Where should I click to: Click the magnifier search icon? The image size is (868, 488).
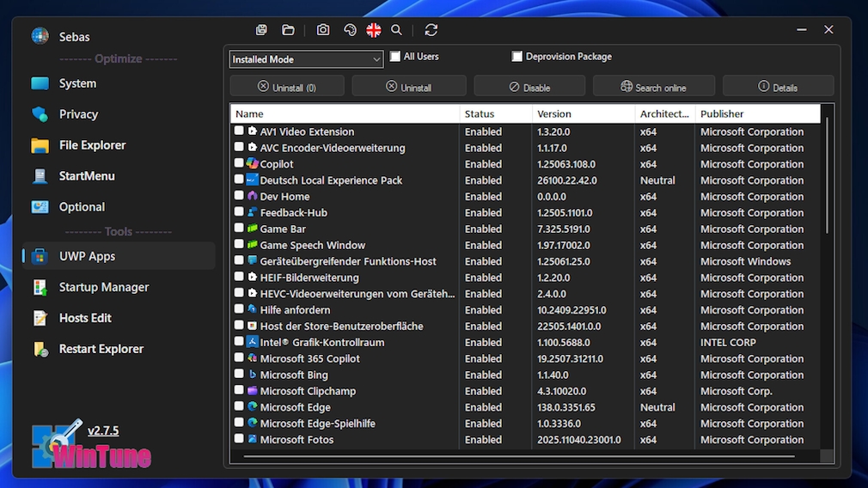pyautogui.click(x=396, y=30)
